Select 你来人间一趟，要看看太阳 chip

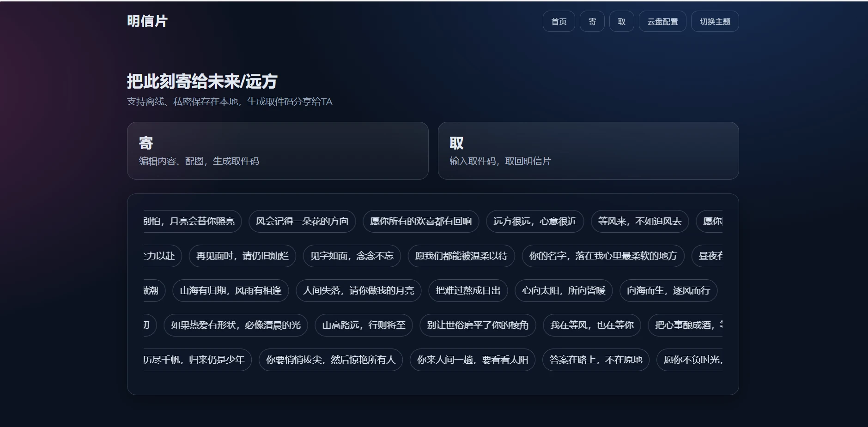tap(472, 360)
